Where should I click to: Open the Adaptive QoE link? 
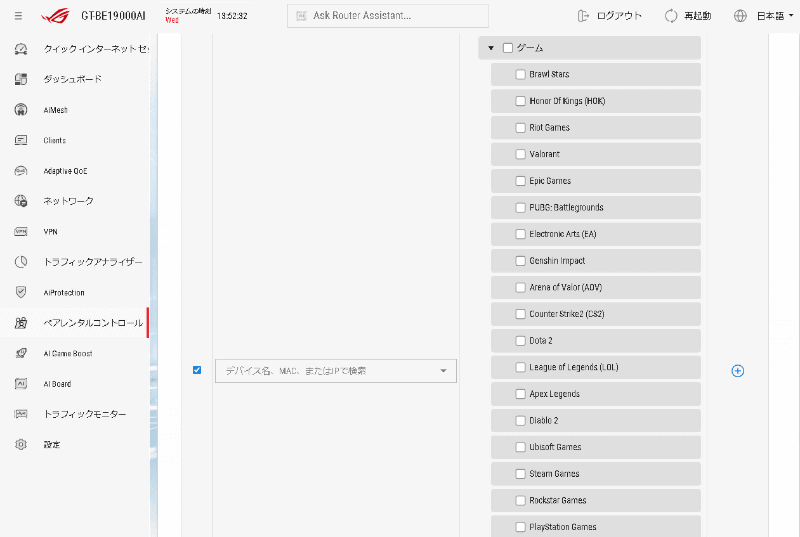[x=65, y=171]
